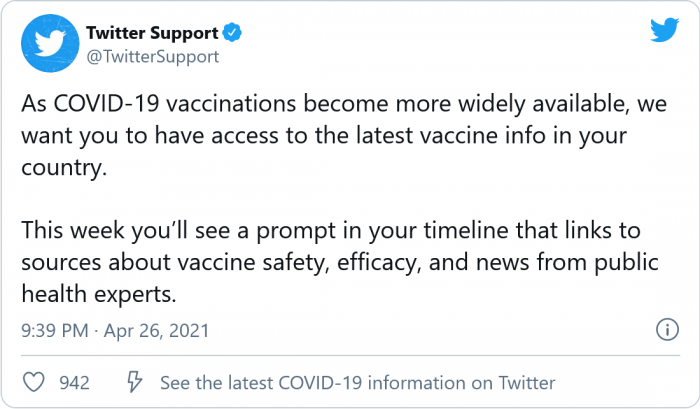Open "See the latest COVID-19 information" link
This screenshot has height=409, width=700.
[x=357, y=382]
